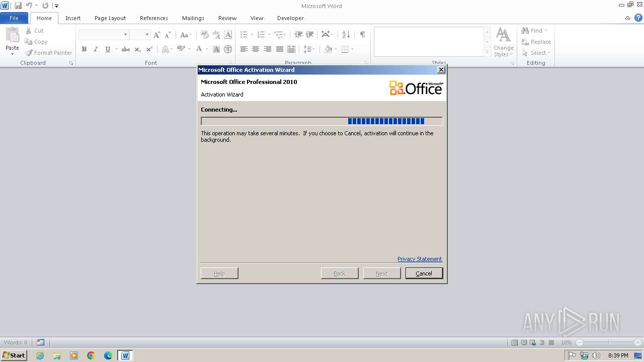Screen dimensions: 644x362
Task: Open Change Case dropdown
Action: [x=185, y=35]
